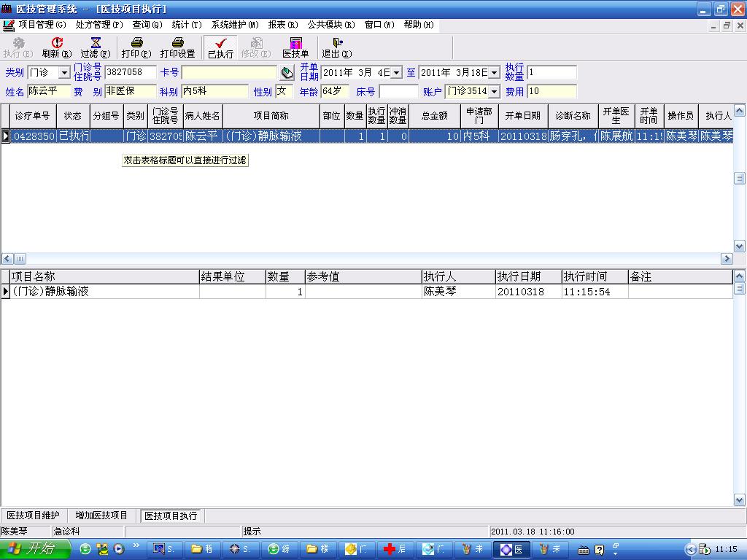The height and width of the screenshot is (560, 747).
Task: Click the 刷新 refresh toolbar icon
Action: point(57,47)
